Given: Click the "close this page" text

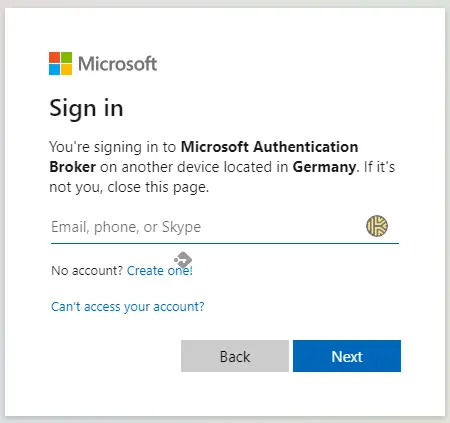Looking at the screenshot, I should pyautogui.click(x=158, y=187).
